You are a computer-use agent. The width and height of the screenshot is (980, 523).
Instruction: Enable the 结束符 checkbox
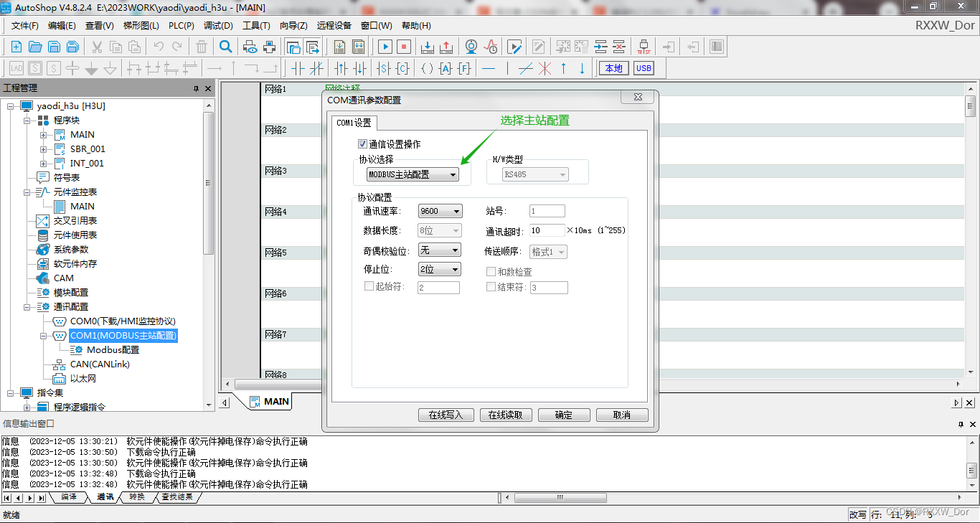click(491, 287)
